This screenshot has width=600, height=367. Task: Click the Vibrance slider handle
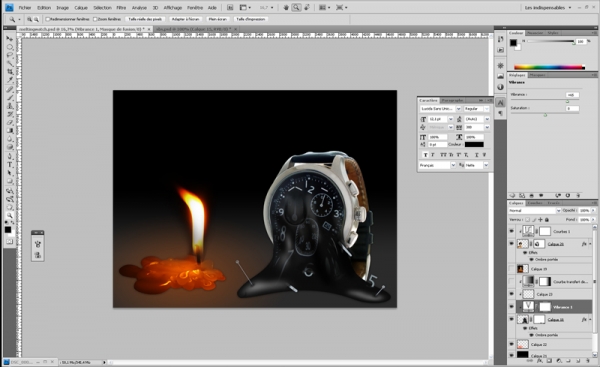pos(567,101)
